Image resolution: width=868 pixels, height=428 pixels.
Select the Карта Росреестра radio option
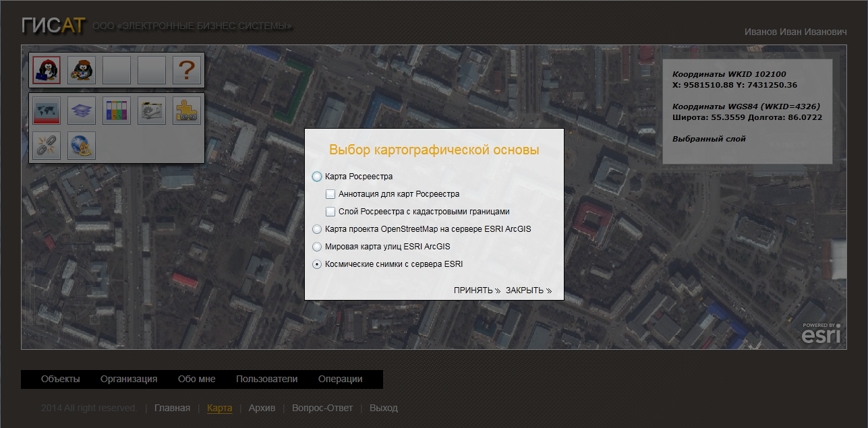pyautogui.click(x=317, y=177)
